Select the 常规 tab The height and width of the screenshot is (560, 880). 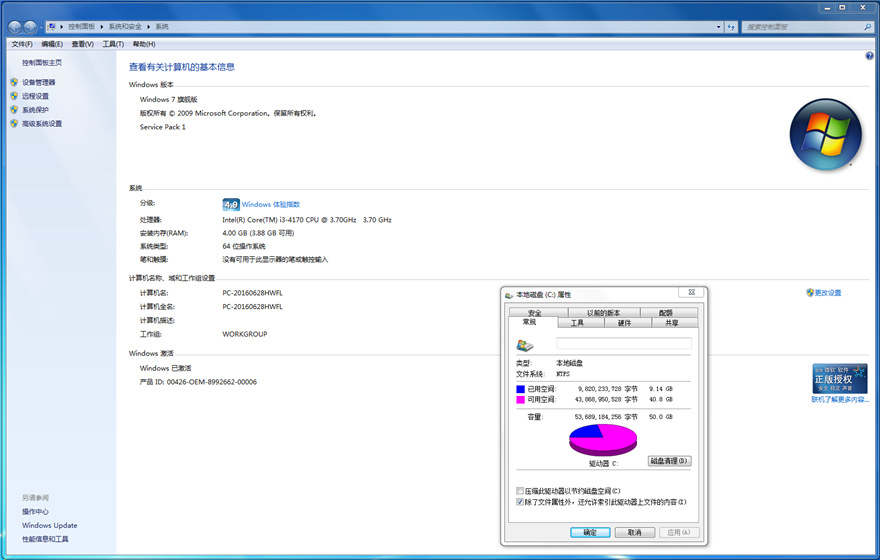529,322
